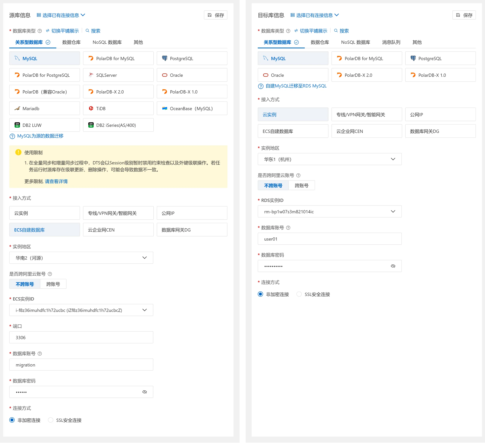Click target account field with user01
The width and height of the screenshot is (485, 448).
point(330,239)
